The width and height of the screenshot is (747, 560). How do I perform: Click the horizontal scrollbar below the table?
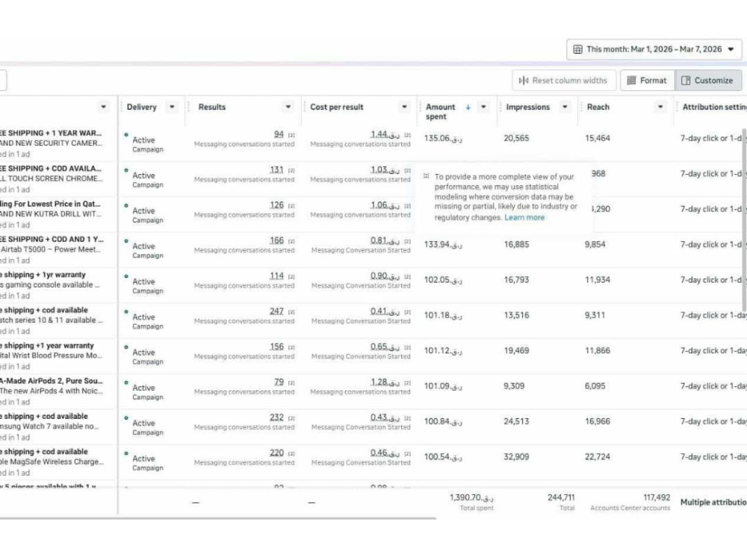click(x=217, y=518)
